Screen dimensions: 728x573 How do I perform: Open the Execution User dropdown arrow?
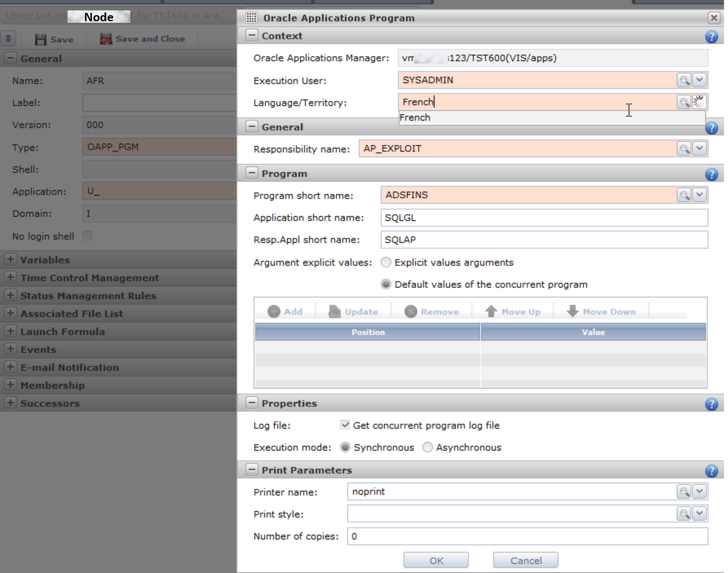coord(700,80)
